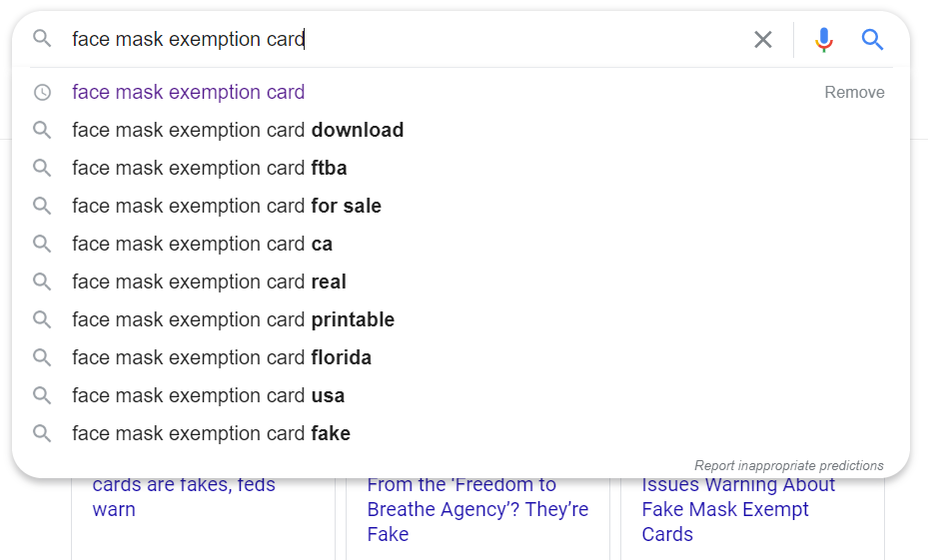Click into the search text input field
The width and height of the screenshot is (928, 560).
409,39
